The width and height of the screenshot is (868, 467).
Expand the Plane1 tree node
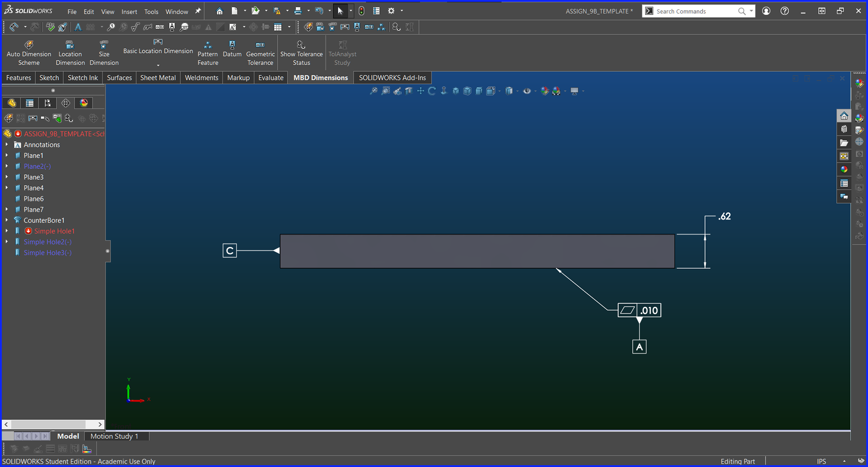pyautogui.click(x=7, y=155)
